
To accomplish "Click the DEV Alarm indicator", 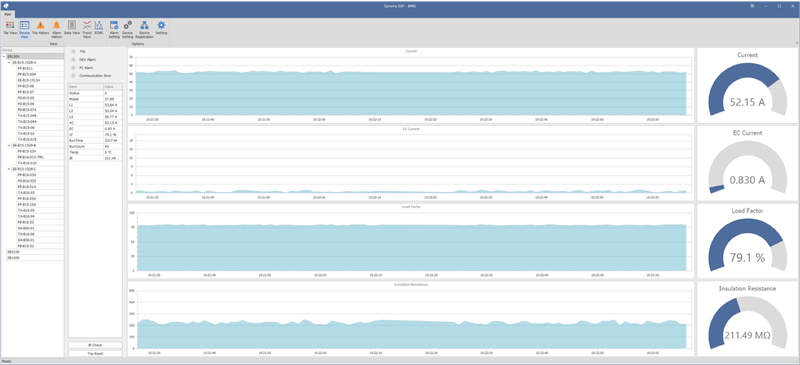I will coord(73,59).
